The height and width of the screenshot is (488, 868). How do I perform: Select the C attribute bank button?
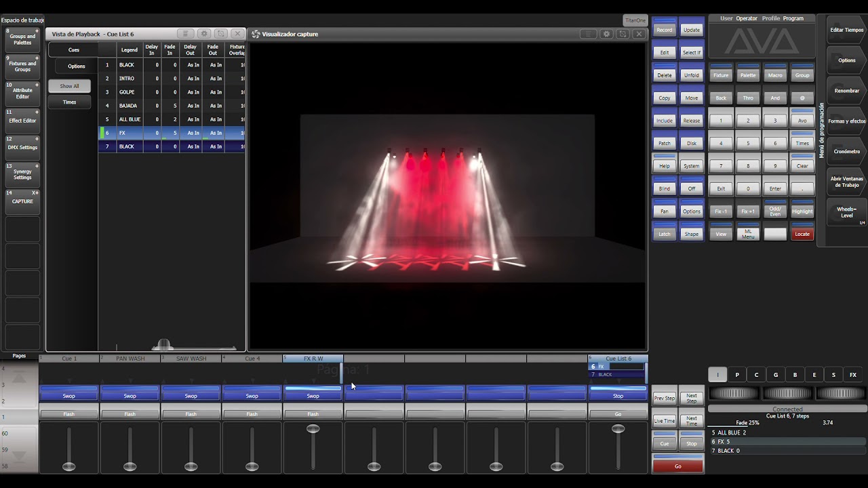756,375
